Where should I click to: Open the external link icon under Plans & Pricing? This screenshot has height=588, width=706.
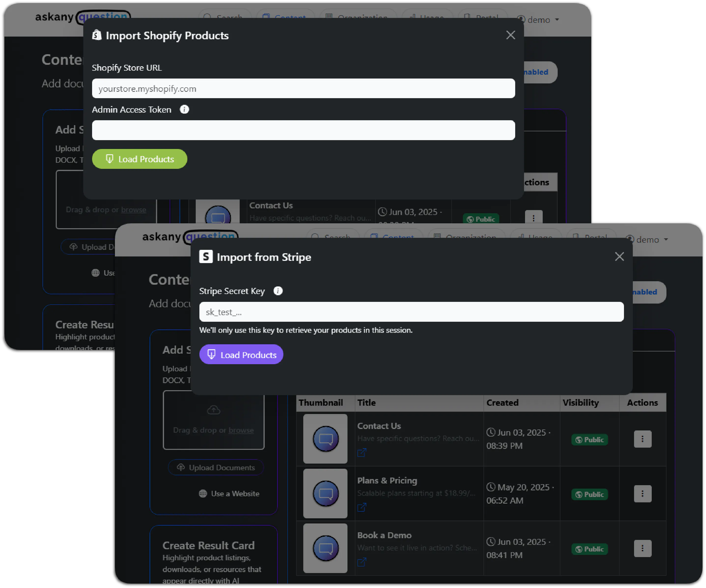click(362, 507)
